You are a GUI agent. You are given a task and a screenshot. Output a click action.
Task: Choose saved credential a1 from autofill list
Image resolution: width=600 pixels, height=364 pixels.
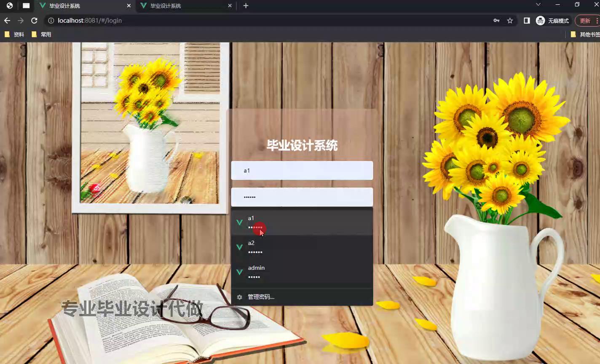click(302, 222)
